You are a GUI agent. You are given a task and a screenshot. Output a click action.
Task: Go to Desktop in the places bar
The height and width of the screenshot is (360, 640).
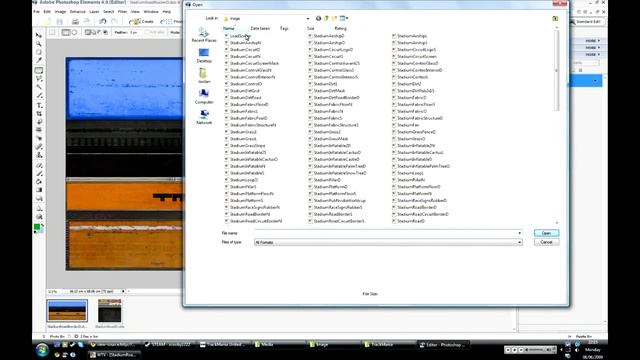coord(204,56)
